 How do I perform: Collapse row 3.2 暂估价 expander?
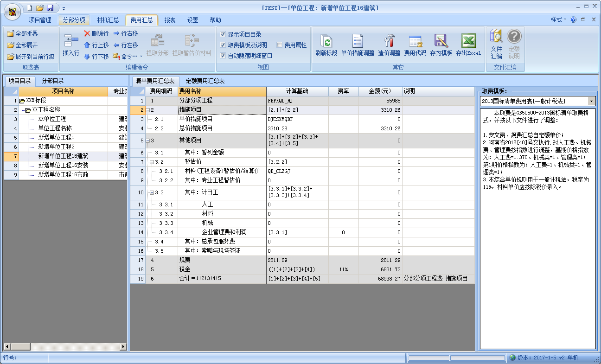pos(152,162)
